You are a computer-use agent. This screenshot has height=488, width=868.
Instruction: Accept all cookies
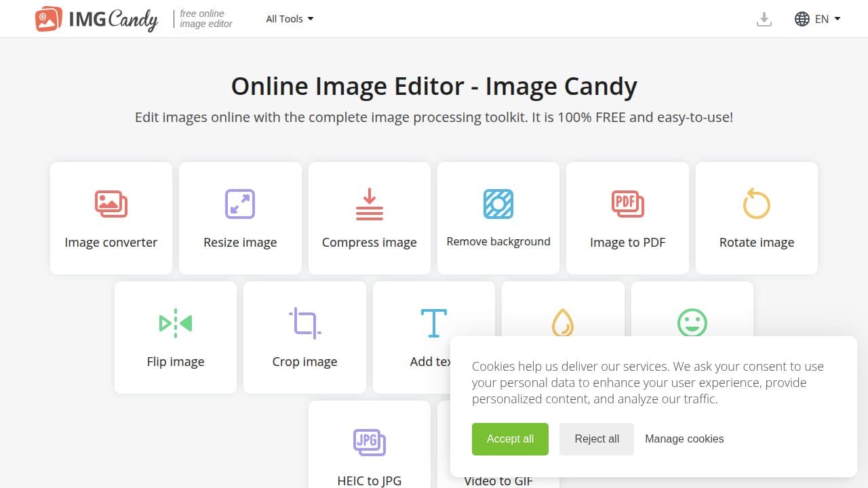[510, 439]
